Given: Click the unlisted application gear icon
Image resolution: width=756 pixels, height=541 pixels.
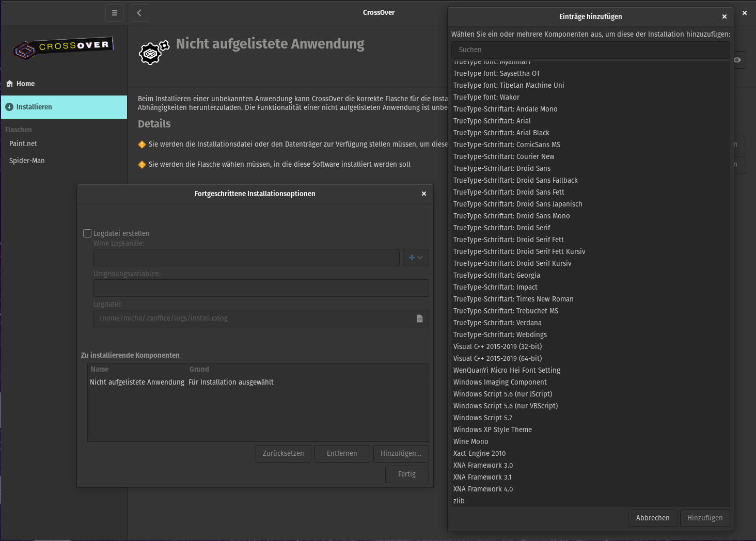Looking at the screenshot, I should [153, 52].
